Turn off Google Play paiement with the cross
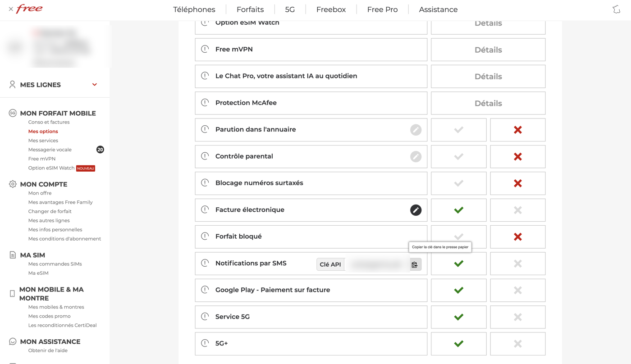This screenshot has height=364, width=631. (518, 291)
